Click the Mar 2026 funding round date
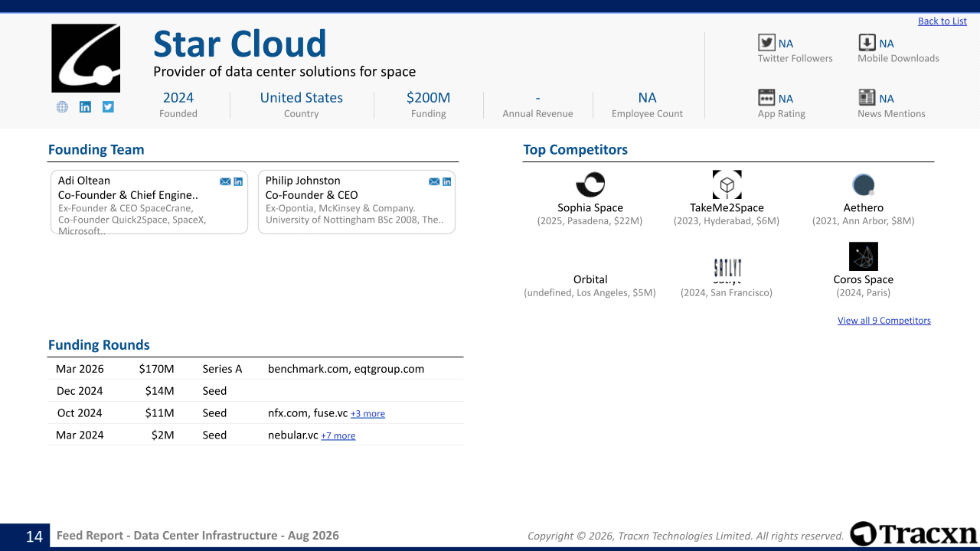This screenshot has height=551, width=980. 80,369
